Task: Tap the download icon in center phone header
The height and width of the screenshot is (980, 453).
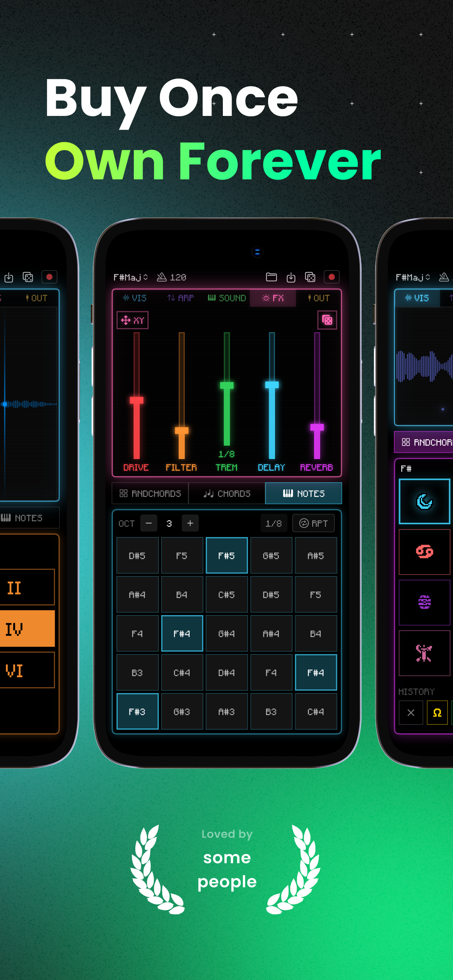Action: coord(291,277)
